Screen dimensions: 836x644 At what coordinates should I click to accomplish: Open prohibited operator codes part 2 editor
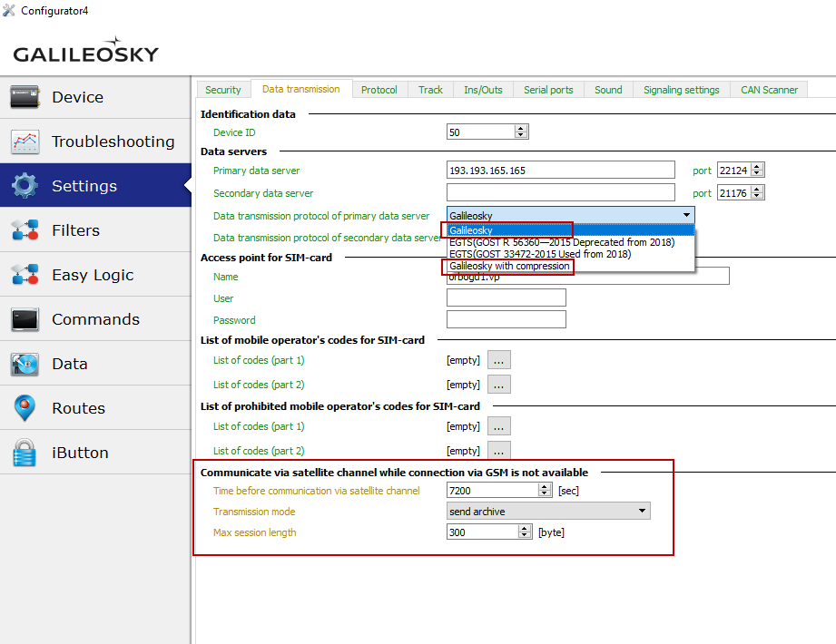pyautogui.click(x=499, y=451)
